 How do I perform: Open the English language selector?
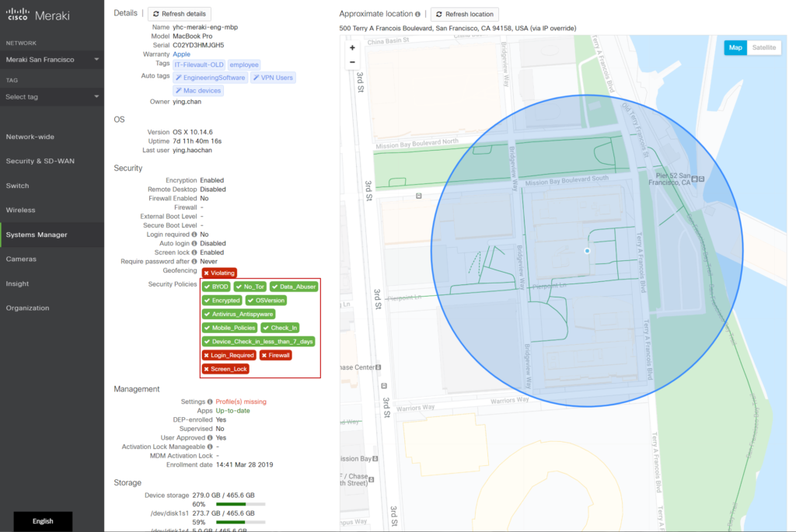(x=43, y=521)
